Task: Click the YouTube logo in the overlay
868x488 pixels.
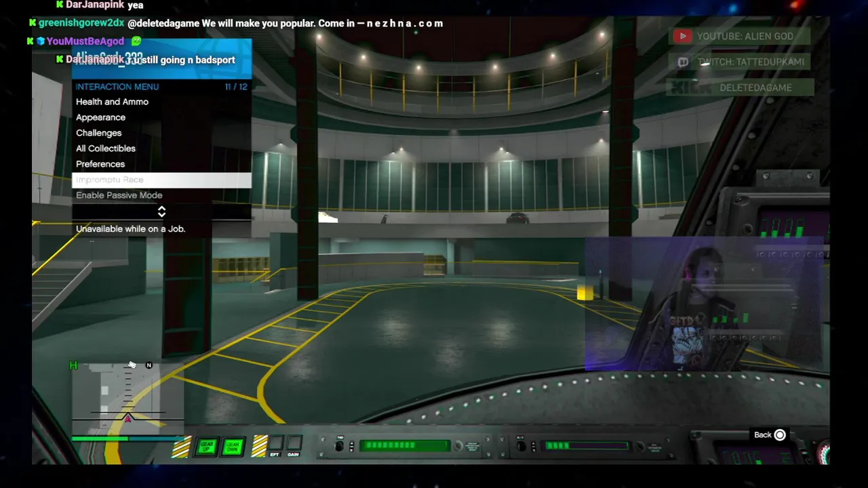Action: click(682, 36)
